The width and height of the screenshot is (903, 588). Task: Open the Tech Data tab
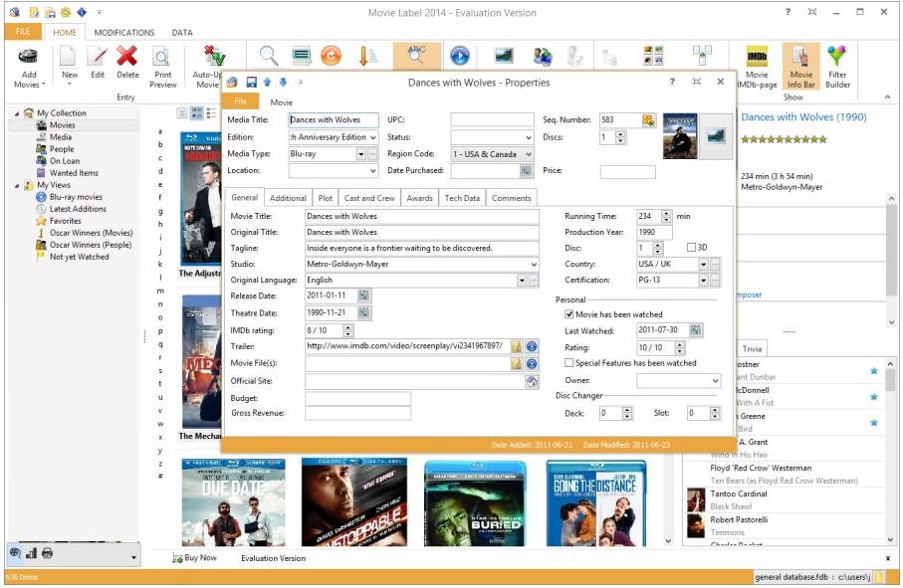click(x=462, y=198)
